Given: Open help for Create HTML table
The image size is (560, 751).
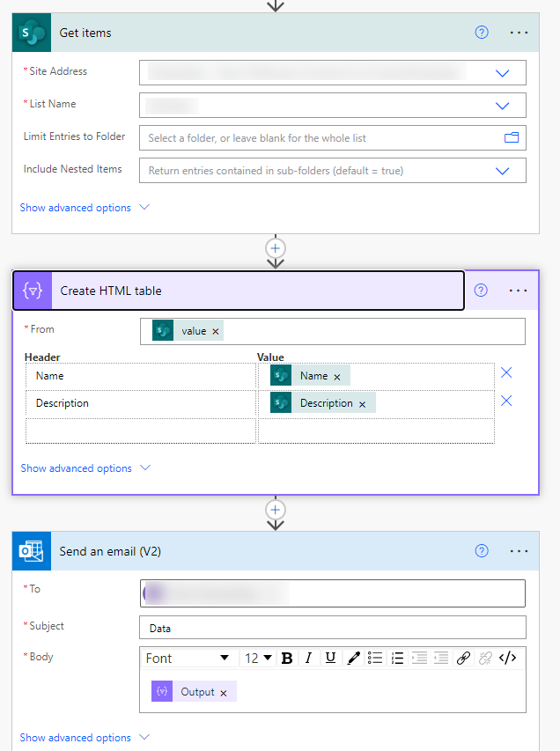Looking at the screenshot, I should point(481,291).
